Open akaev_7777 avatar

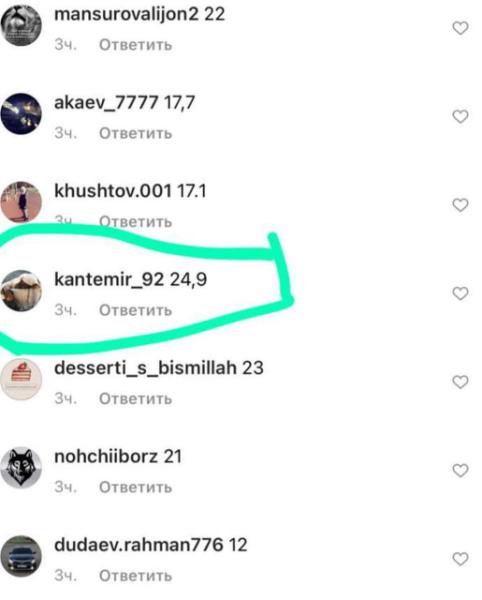coord(21,114)
